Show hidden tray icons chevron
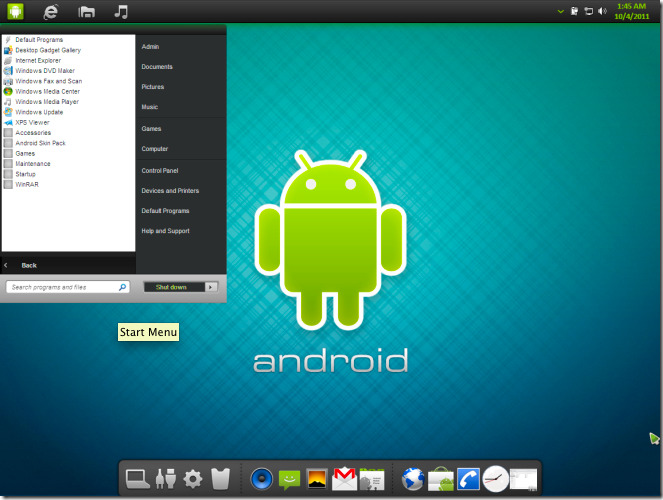The image size is (663, 500). (561, 11)
